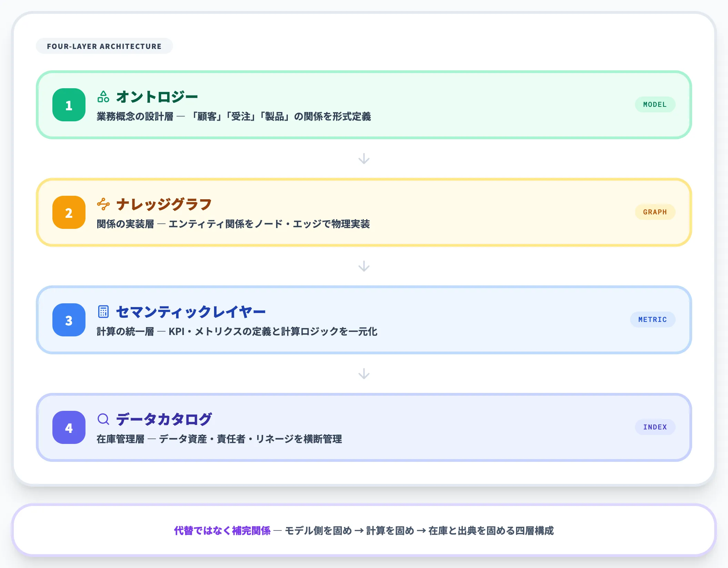The width and height of the screenshot is (728, 568).
Task: Click the green number 1 badge
Action: tap(69, 104)
